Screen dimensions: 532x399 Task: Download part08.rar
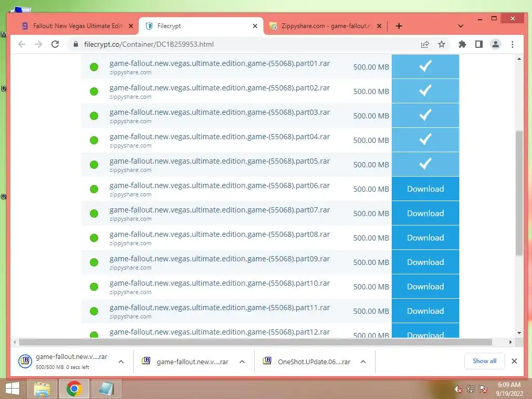click(x=425, y=237)
